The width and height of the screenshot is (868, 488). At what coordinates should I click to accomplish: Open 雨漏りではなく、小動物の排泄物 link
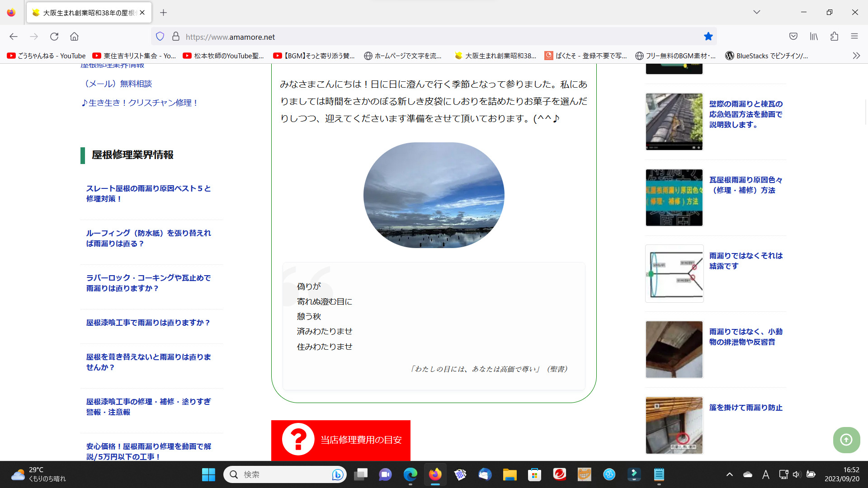[x=746, y=337]
